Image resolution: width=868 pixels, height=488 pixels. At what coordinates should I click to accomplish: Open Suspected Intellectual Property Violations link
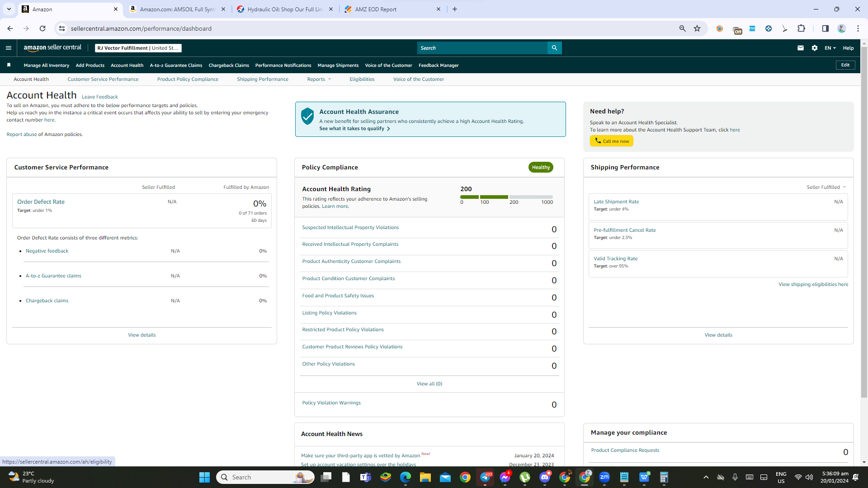(350, 227)
